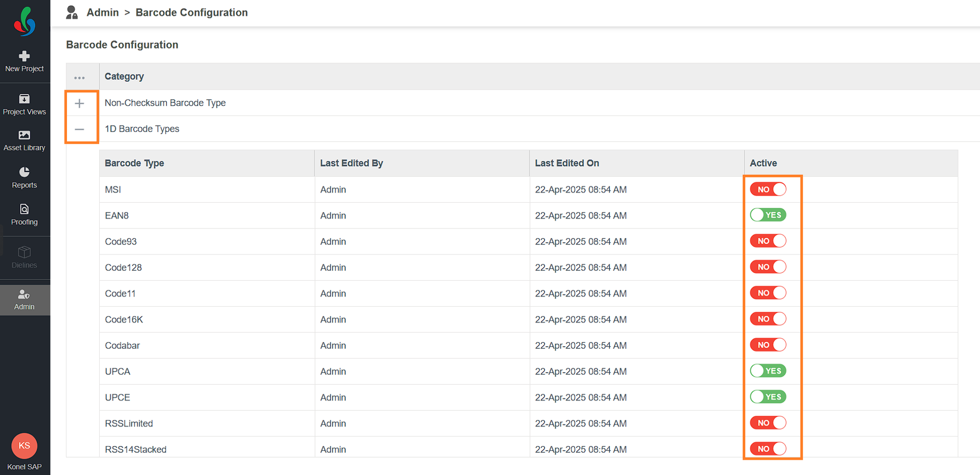The width and height of the screenshot is (980, 475).
Task: Select the RSSLimited cell
Action: (x=207, y=423)
